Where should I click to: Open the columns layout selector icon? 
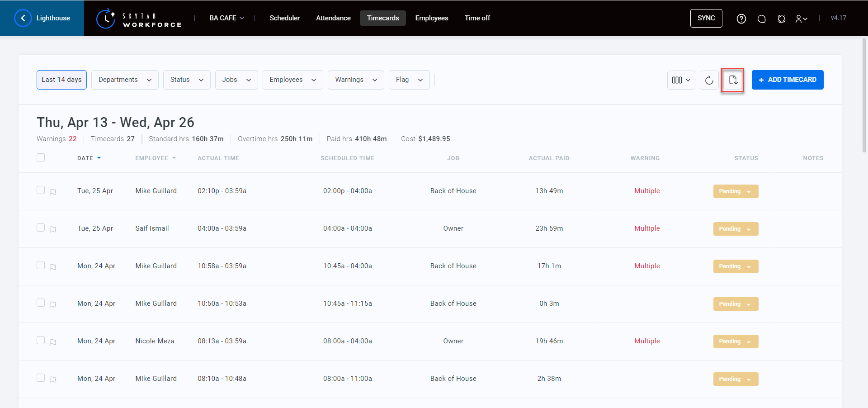681,80
